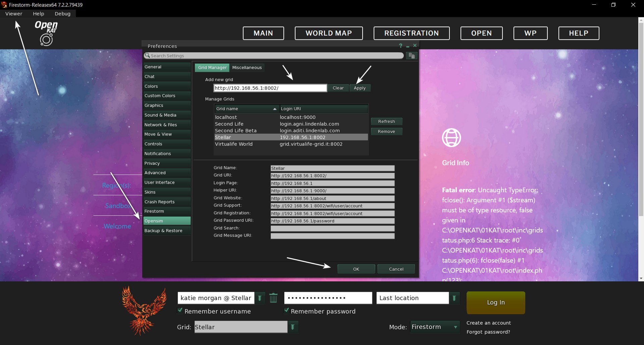Expand the Last location start dropdown

click(x=454, y=298)
